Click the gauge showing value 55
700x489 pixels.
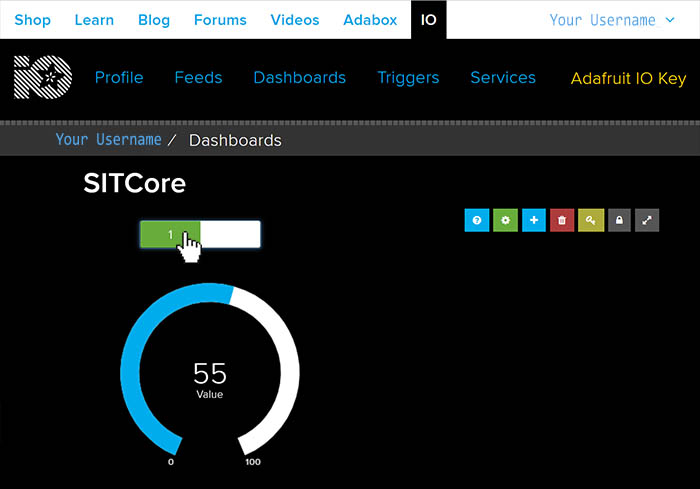click(210, 371)
